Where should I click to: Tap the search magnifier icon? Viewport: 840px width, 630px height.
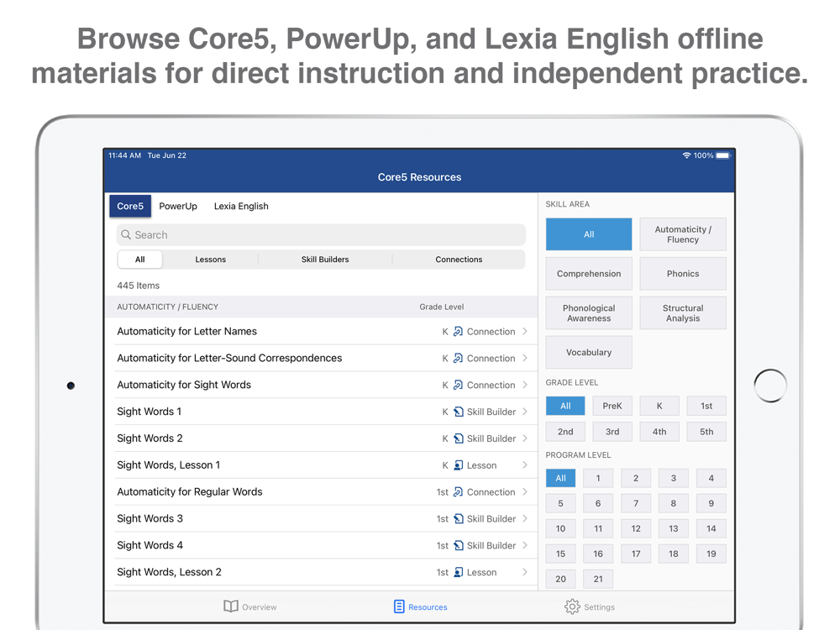coord(126,234)
